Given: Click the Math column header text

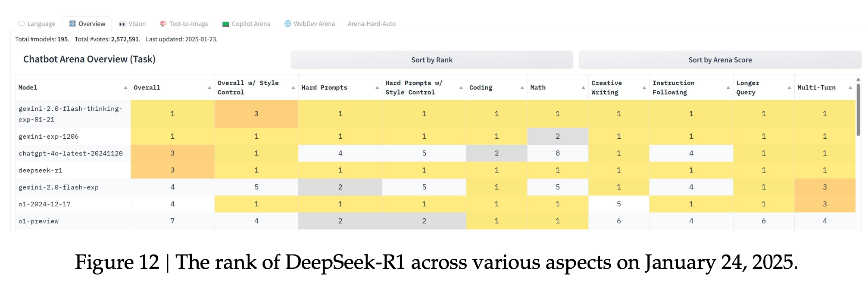Looking at the screenshot, I should click(538, 87).
